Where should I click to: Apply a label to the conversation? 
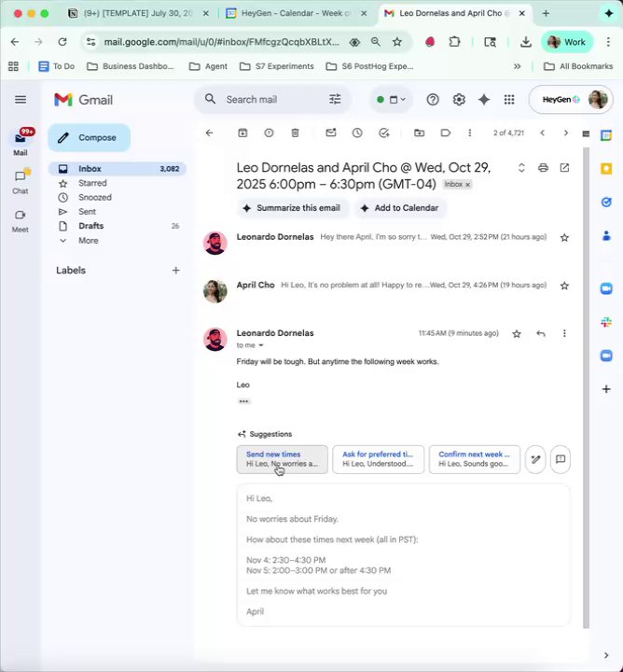[445, 133]
